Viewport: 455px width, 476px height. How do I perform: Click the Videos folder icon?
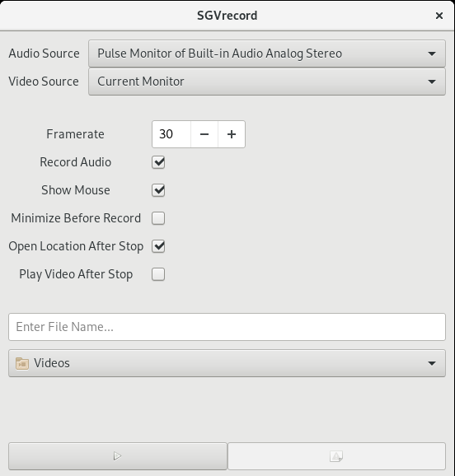pos(22,363)
